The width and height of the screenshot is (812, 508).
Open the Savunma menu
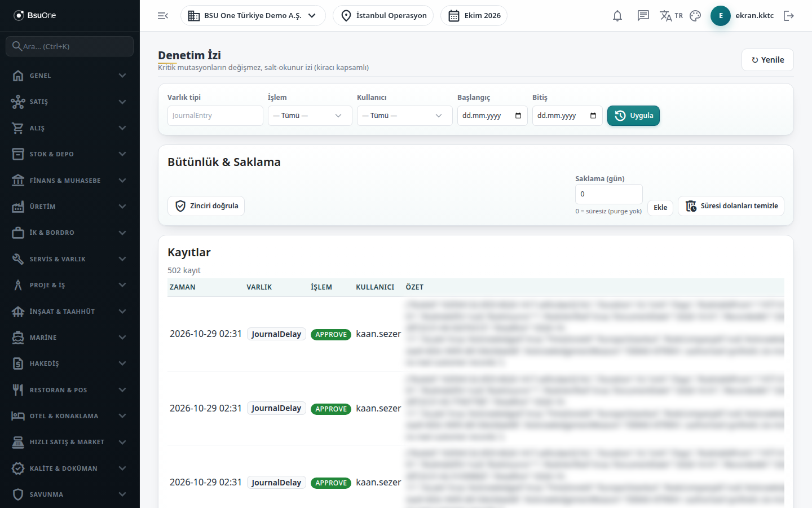(70, 494)
